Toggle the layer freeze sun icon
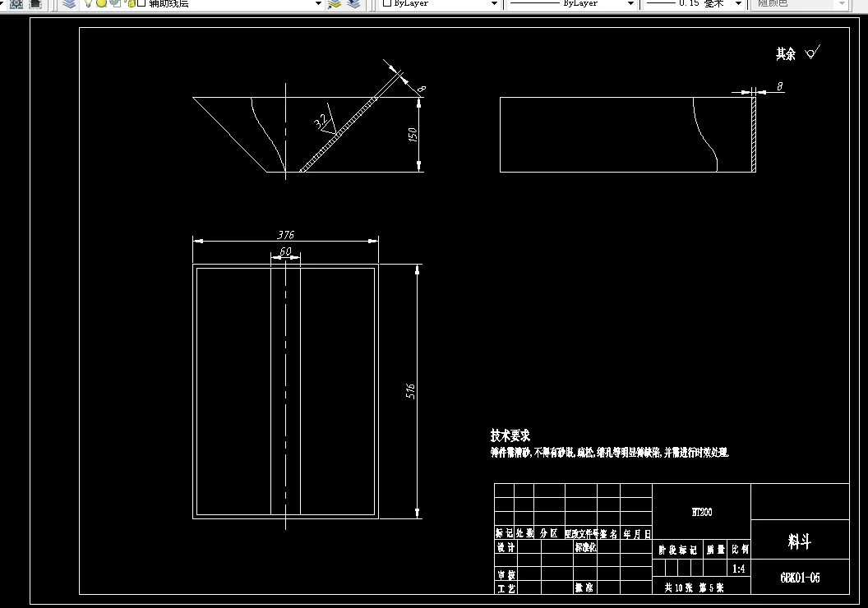Viewport: 868px width, 608px height. coord(102,3)
